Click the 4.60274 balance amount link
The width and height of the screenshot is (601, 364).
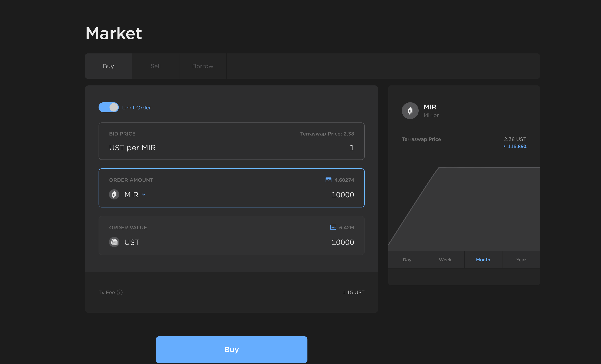(x=344, y=180)
